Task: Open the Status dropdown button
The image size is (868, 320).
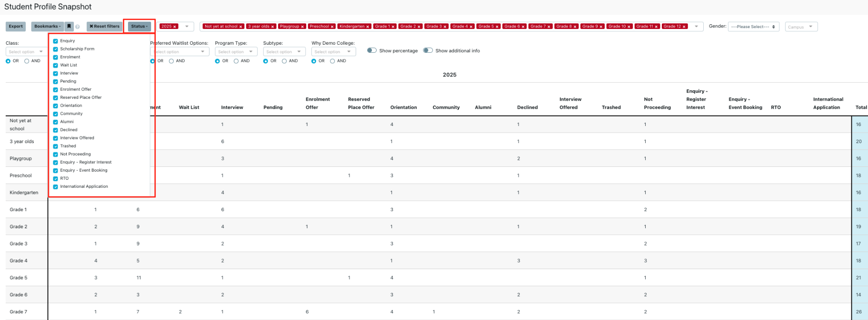Action: pos(140,27)
